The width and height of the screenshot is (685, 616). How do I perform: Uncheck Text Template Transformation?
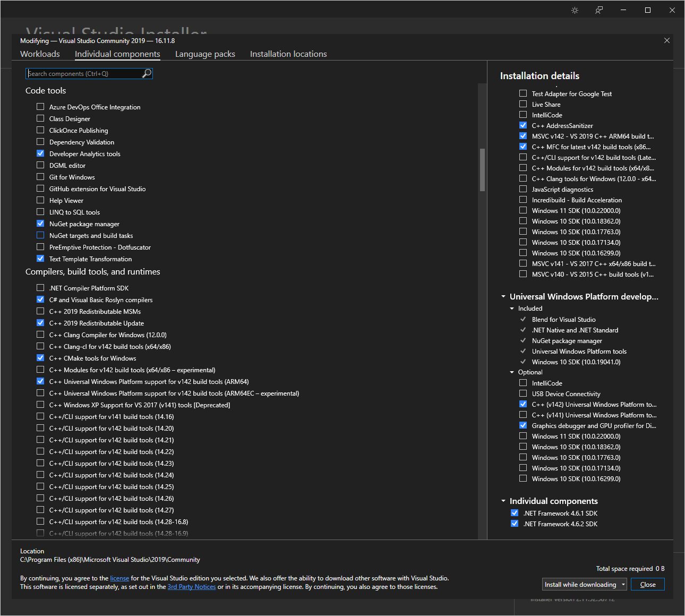(40, 259)
